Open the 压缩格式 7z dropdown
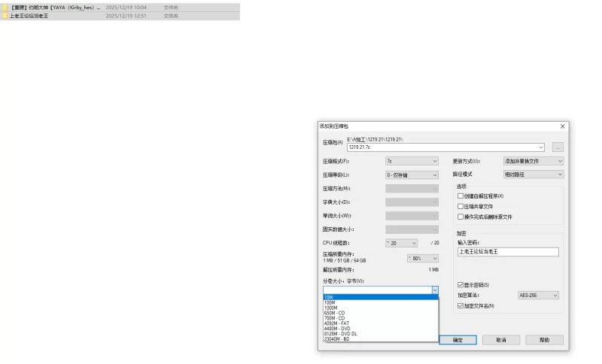Image resolution: width=602 pixels, height=364 pixels. point(412,161)
